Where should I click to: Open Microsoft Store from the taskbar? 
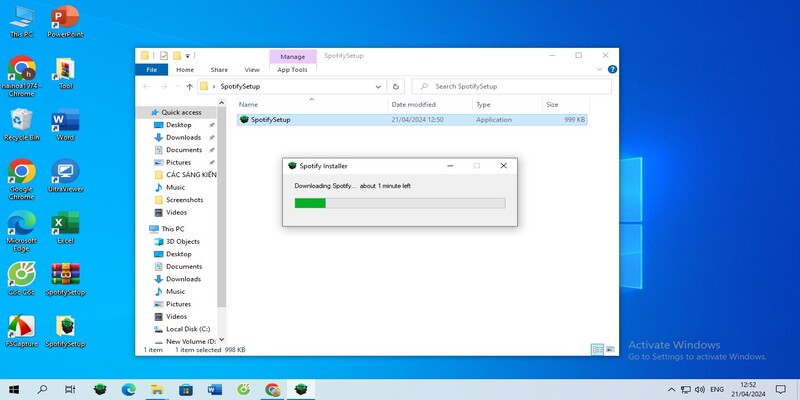click(186, 390)
